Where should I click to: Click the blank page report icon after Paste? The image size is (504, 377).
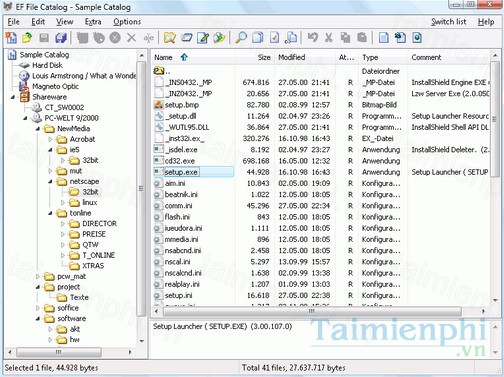384,38
